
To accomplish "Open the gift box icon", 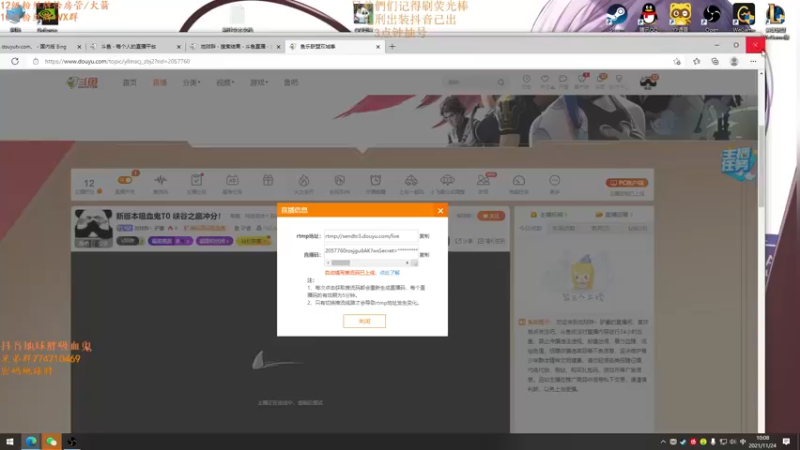I will (268, 180).
